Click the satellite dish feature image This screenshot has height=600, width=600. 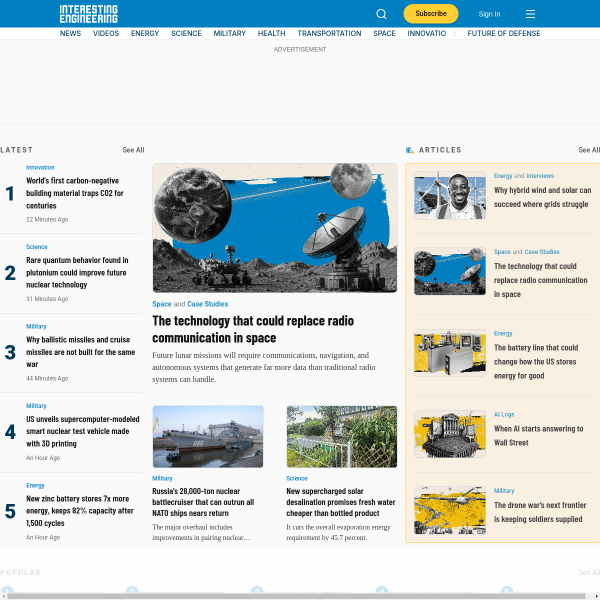274,228
